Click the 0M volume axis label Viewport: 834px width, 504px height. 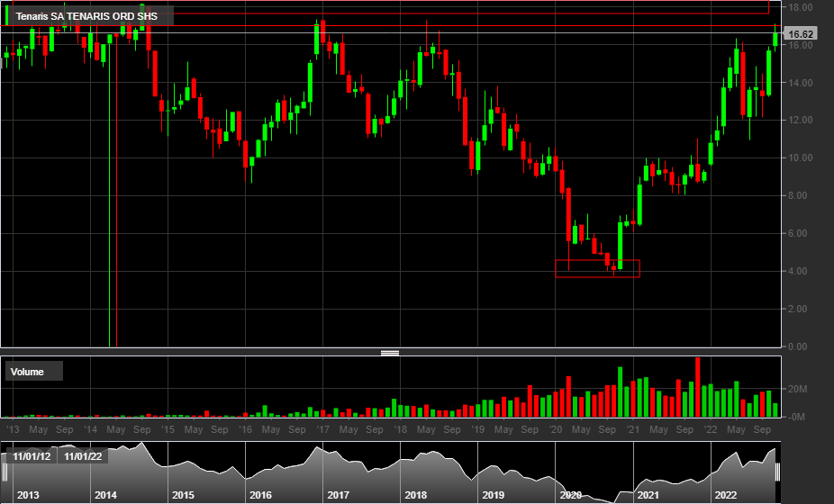[x=797, y=418]
